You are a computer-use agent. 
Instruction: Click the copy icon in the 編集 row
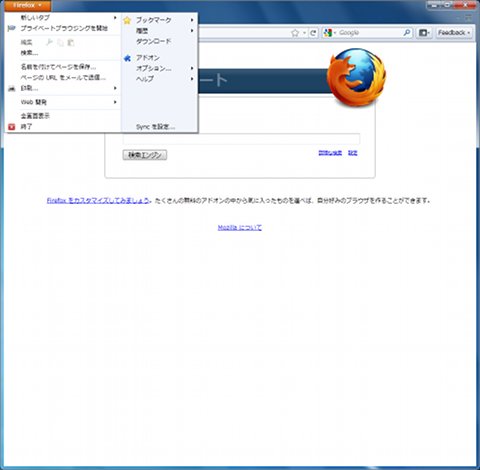click(60, 42)
